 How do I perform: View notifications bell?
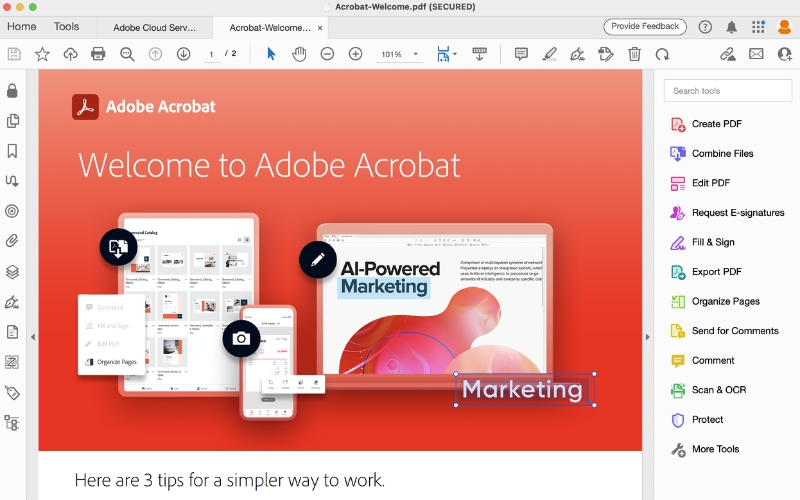[x=731, y=27]
